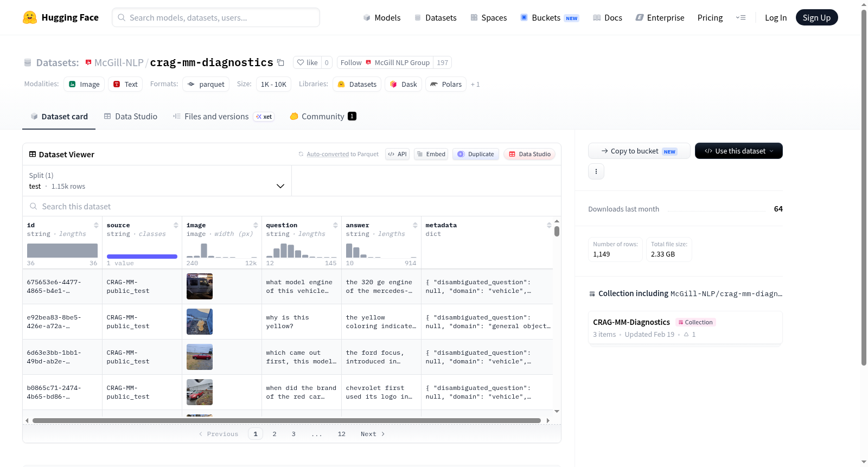Go to the Next results page
Screen dimensions: 868x467
point(373,434)
